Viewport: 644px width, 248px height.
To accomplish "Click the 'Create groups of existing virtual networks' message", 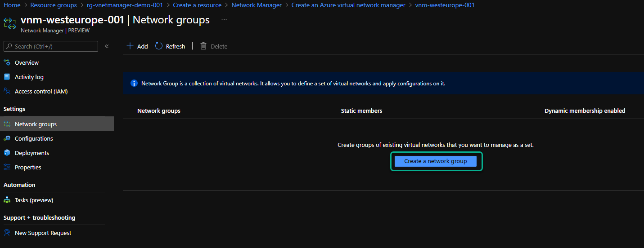I will click(436, 145).
